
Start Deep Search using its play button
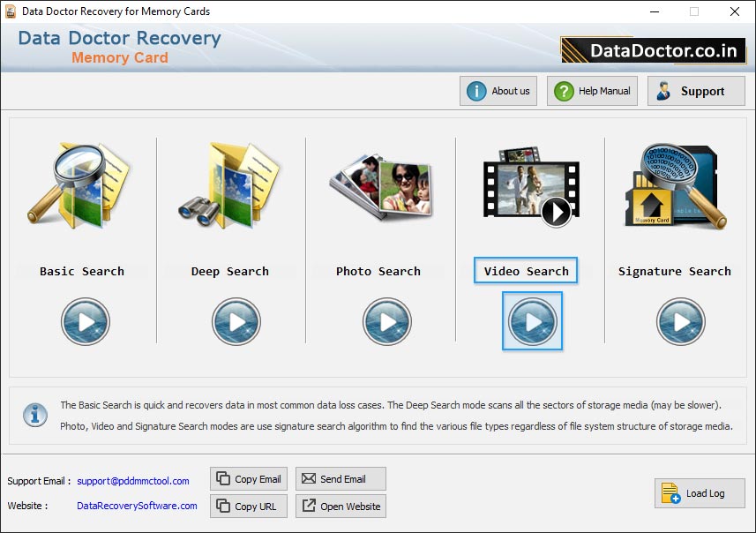pyautogui.click(x=233, y=321)
